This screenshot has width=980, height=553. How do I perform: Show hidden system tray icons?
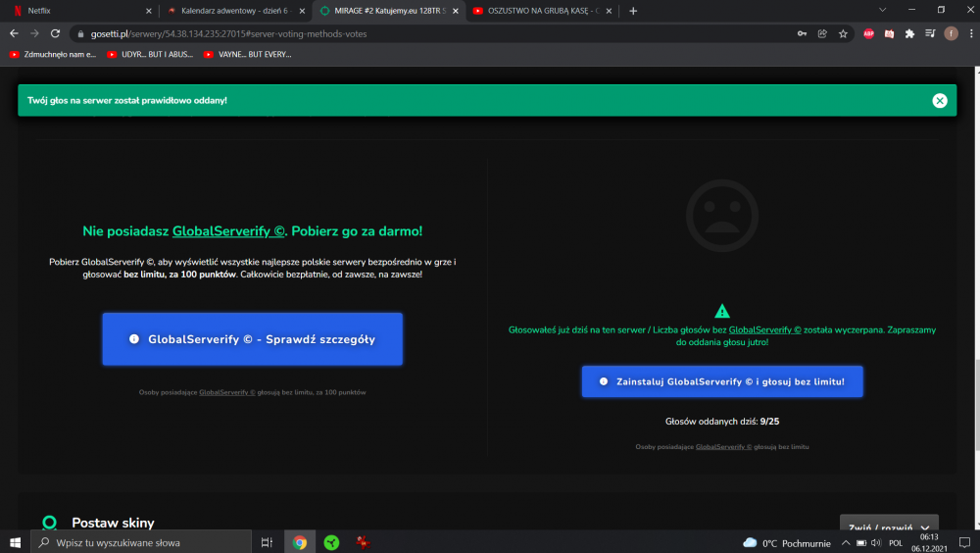[846, 543]
